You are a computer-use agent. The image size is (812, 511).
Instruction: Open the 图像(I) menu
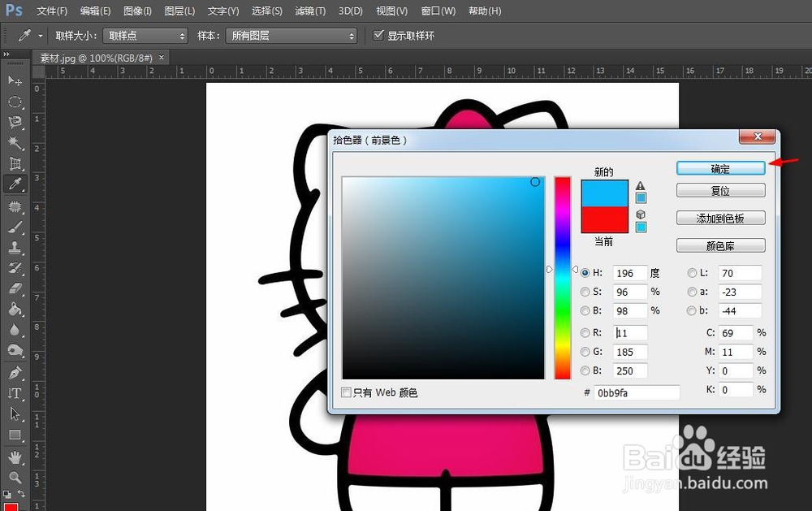point(137,11)
